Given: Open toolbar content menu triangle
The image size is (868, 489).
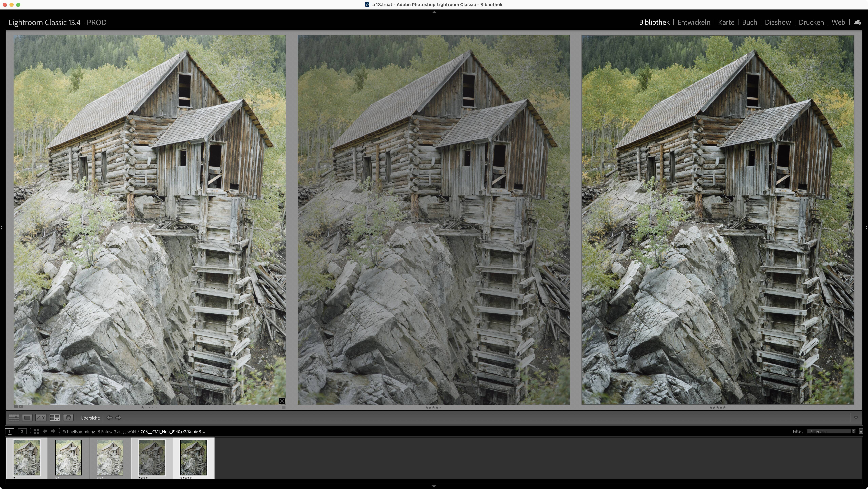Looking at the screenshot, I should [856, 418].
